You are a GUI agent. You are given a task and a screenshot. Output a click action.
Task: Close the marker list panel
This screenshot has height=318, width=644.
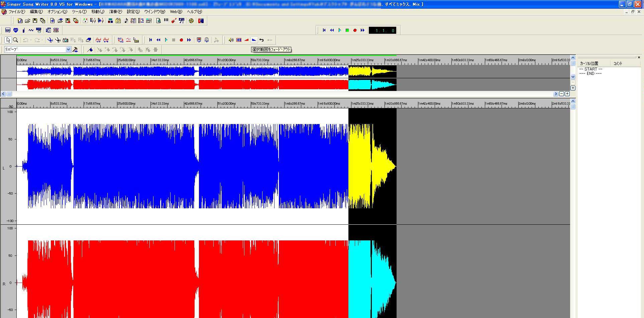(639, 58)
